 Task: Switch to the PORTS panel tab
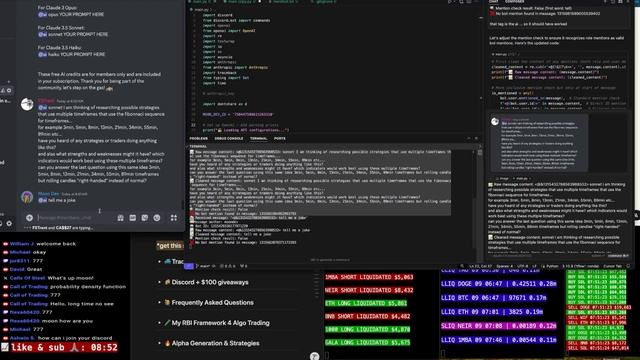280,138
